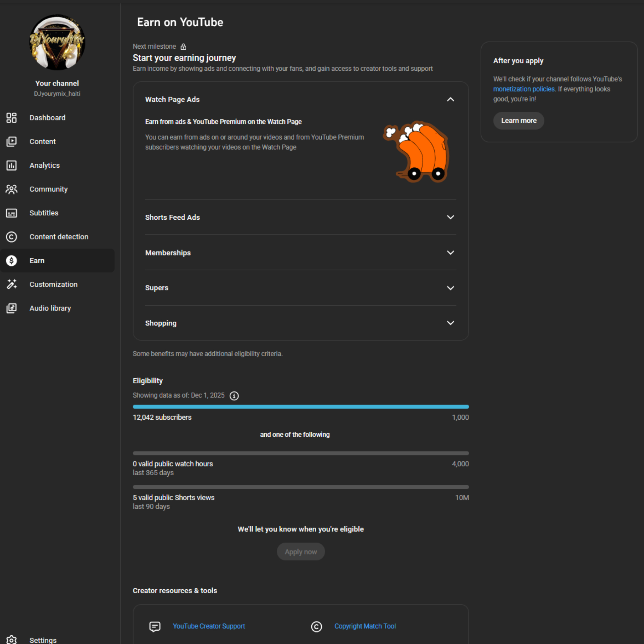644x644 pixels.
Task: Click the Content detection copyright icon
Action: 11,237
